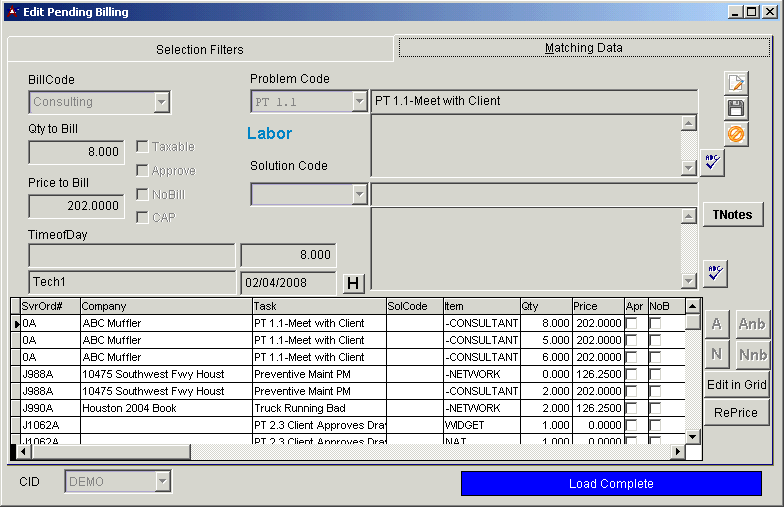Spell check the Problem Code notes
Viewport: 784px width, 507px height.
[x=713, y=162]
